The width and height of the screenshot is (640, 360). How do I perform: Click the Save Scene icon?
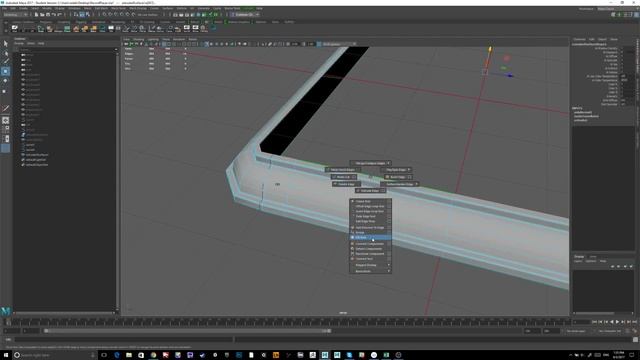tap(48, 14)
